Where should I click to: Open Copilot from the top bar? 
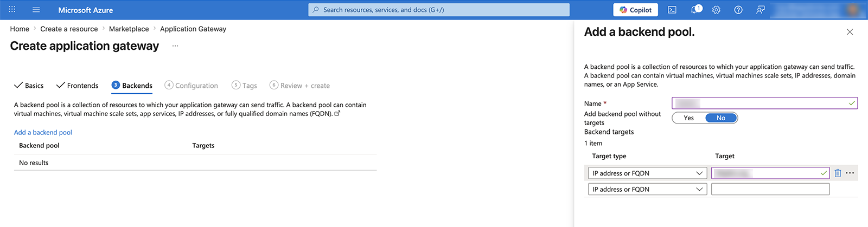(636, 10)
